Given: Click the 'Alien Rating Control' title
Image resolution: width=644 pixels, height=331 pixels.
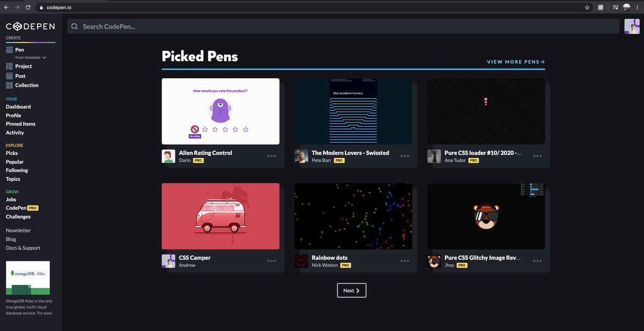Looking at the screenshot, I should [206, 153].
